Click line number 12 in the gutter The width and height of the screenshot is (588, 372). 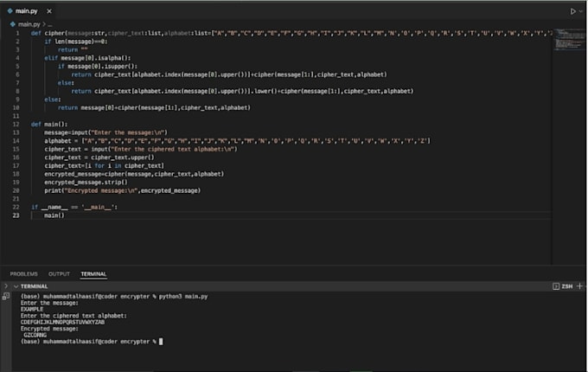pyautogui.click(x=16, y=124)
